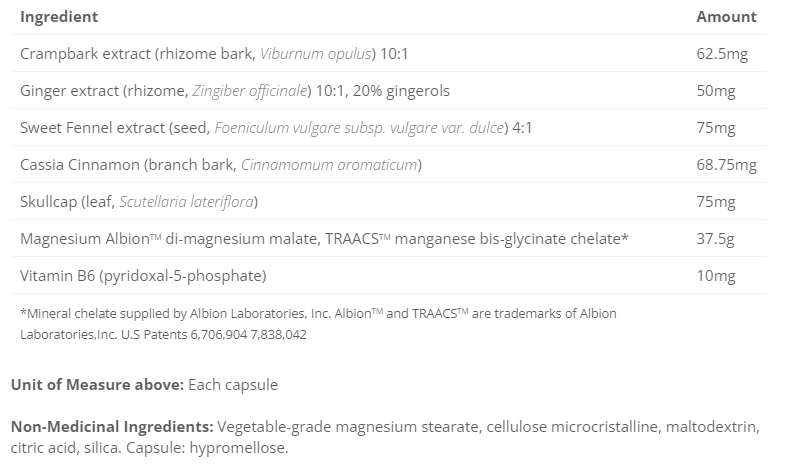The height and width of the screenshot is (467, 789).
Task: Click the Ingredient column header
Action: (x=59, y=17)
